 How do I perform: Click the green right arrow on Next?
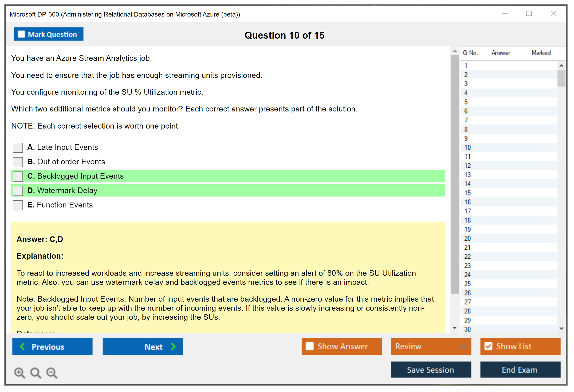pos(173,346)
